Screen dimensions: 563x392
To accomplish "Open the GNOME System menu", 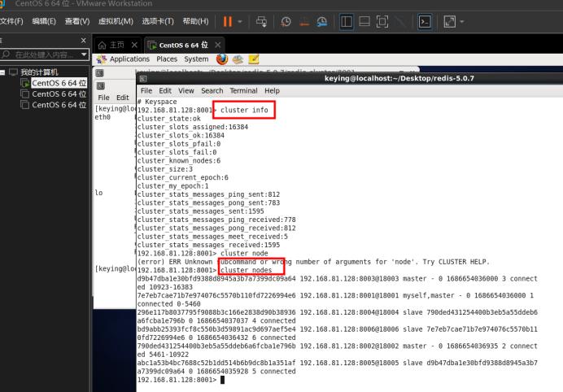I will 196,59.
